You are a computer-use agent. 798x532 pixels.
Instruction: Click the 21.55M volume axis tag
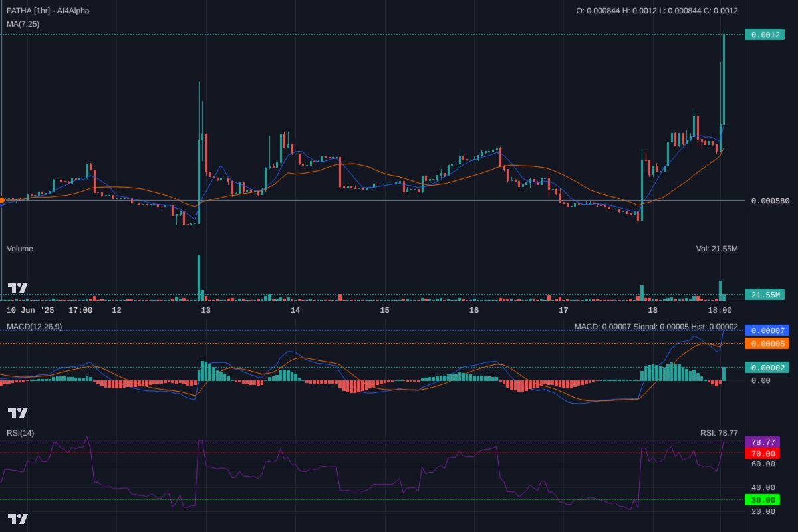(x=765, y=295)
